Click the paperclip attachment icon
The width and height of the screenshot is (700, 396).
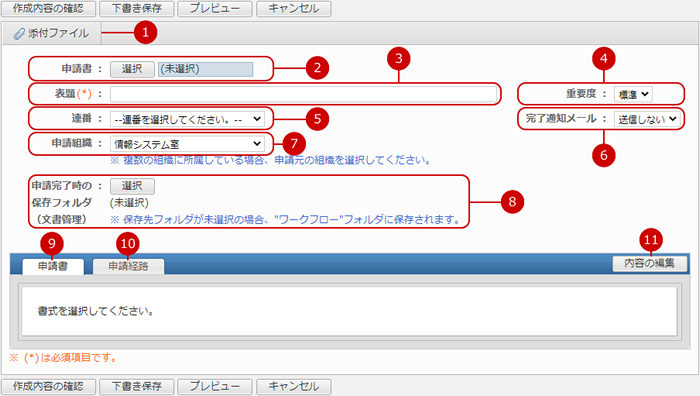[x=19, y=34]
